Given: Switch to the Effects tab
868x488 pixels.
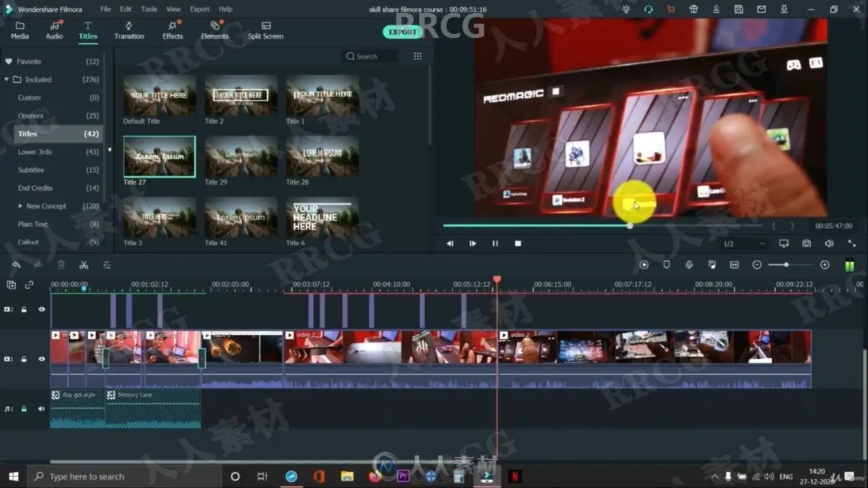Looking at the screenshot, I should 173,30.
